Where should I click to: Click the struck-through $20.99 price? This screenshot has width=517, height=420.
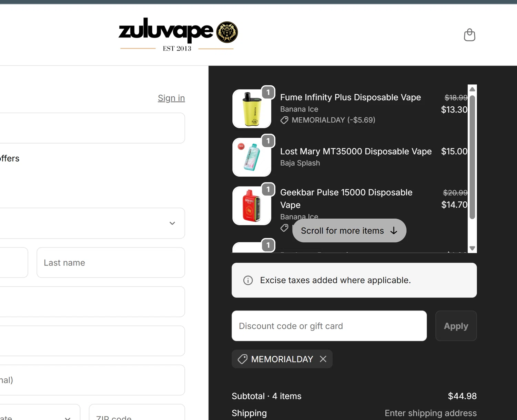coord(455,193)
